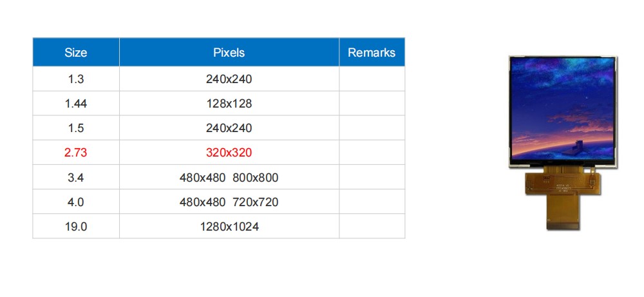Click the red 2.73 size value

76,153
